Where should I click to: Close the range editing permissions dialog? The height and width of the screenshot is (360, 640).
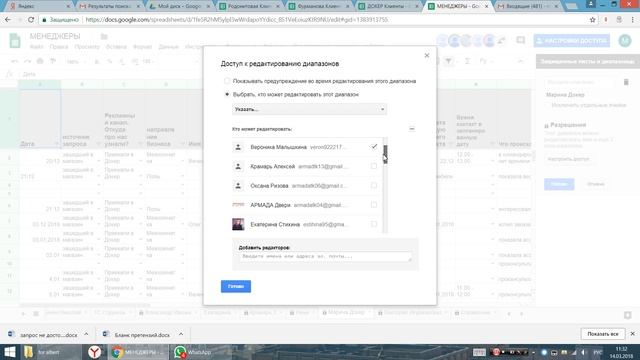427,56
